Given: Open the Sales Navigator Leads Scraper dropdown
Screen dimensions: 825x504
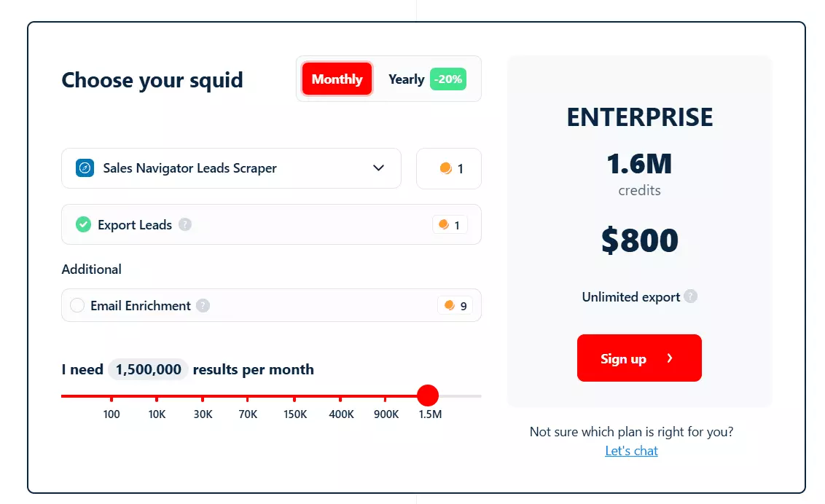Looking at the screenshot, I should 231,168.
